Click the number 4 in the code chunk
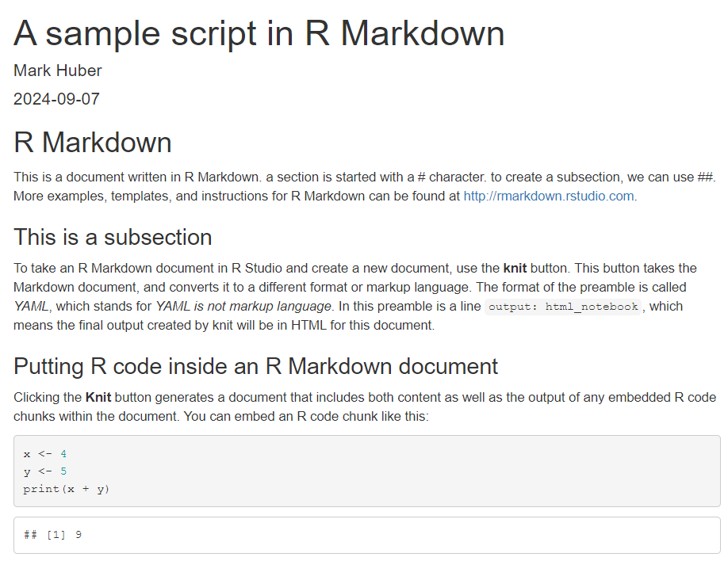Viewport: 728px width, 561px height. tap(63, 454)
